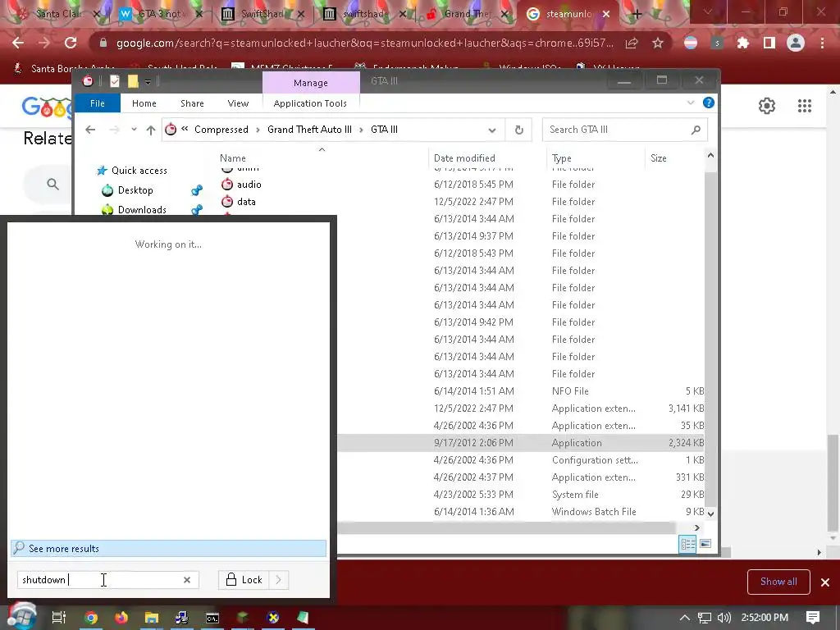Expand the power options arrow beside Lock
This screenshot has height=630, width=840.
279,580
